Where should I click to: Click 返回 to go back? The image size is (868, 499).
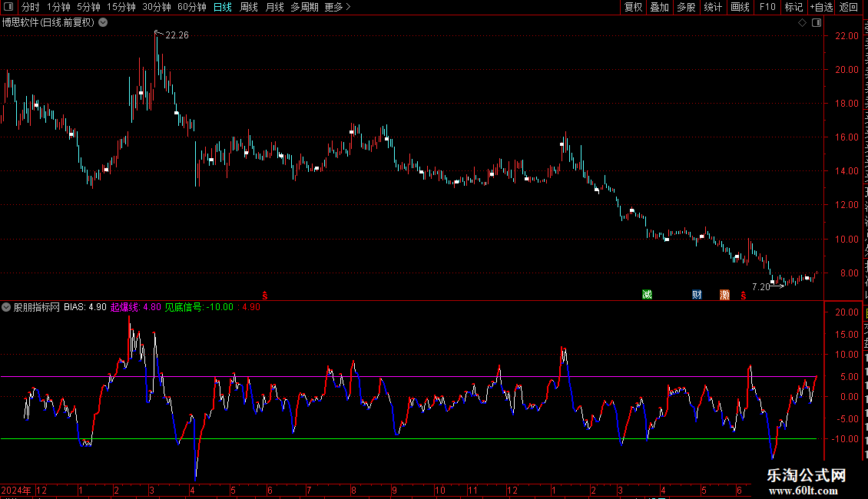coord(848,7)
